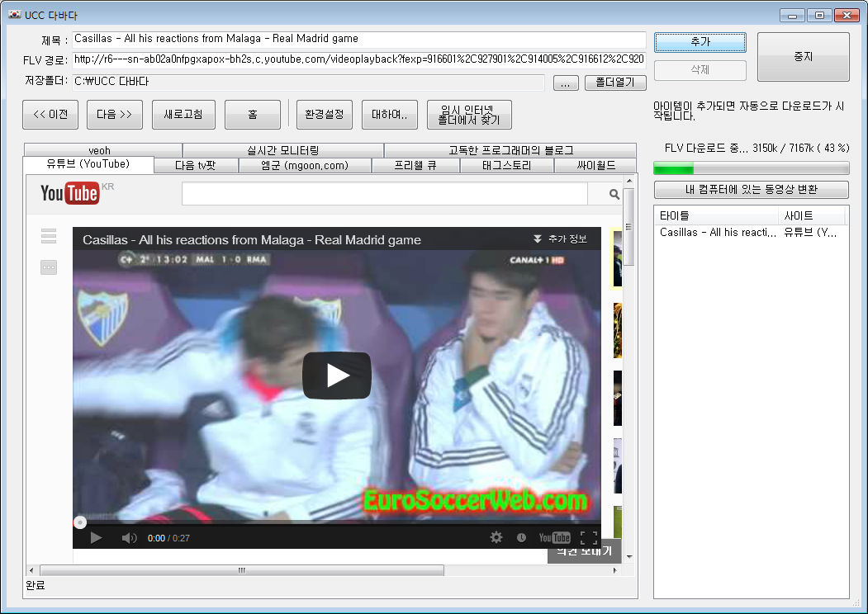This screenshot has height=614, width=868.
Task: Click the watch later clock icon
Action: click(x=521, y=538)
